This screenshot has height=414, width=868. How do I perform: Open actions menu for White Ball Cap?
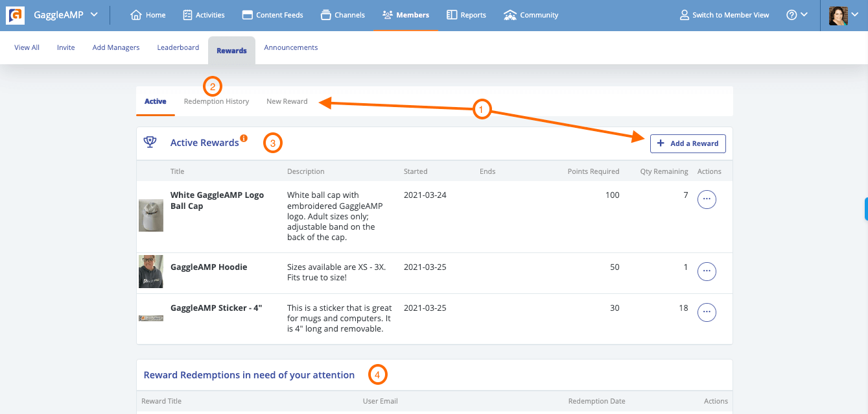coord(707,200)
